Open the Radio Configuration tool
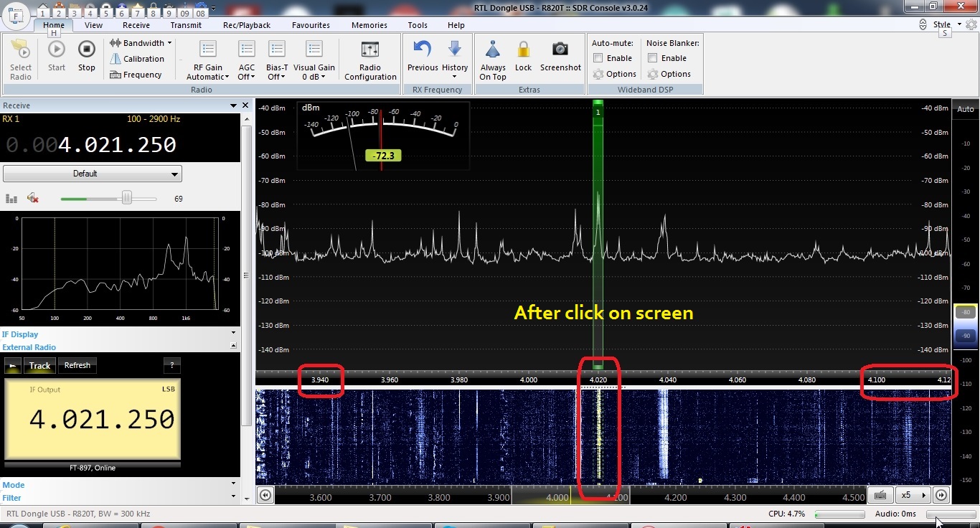Image resolution: width=980 pixels, height=528 pixels. [370, 50]
